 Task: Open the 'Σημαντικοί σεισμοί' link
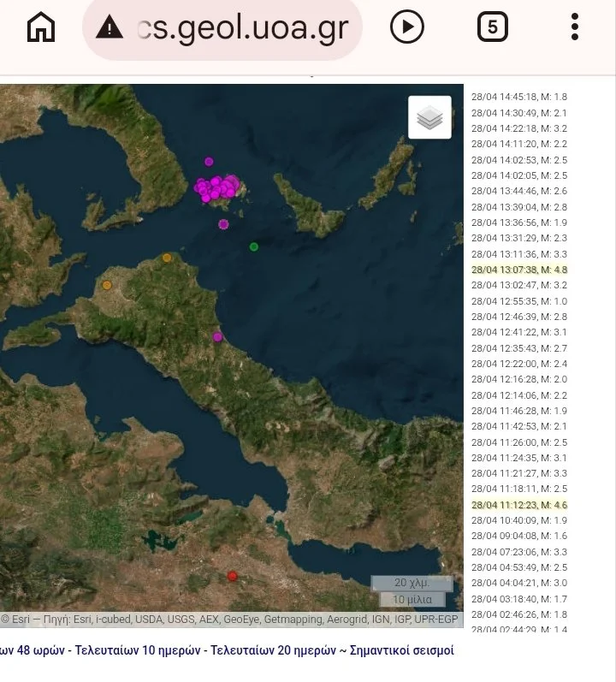tap(401, 650)
